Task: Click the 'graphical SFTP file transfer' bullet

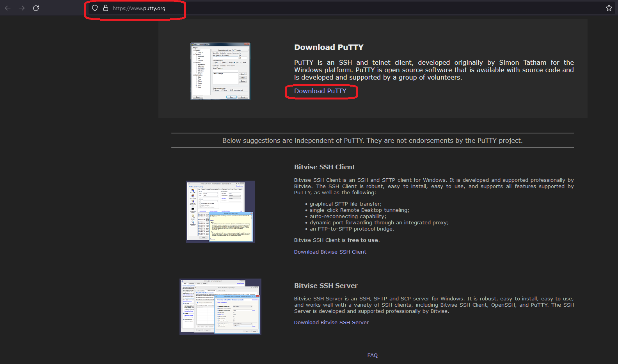Action: (346, 204)
